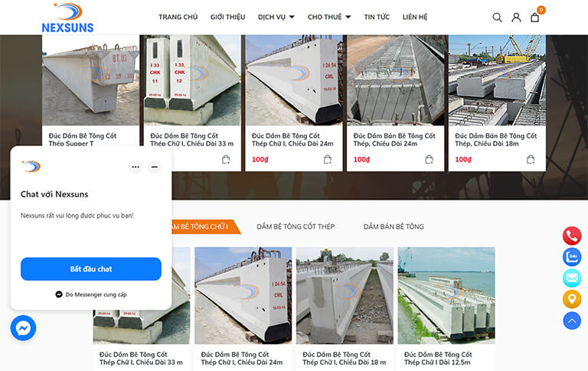The height and width of the screenshot is (371, 588).
Task: Open lower Chữ I Dài 12.5m title
Action: pyautogui.click(x=438, y=358)
